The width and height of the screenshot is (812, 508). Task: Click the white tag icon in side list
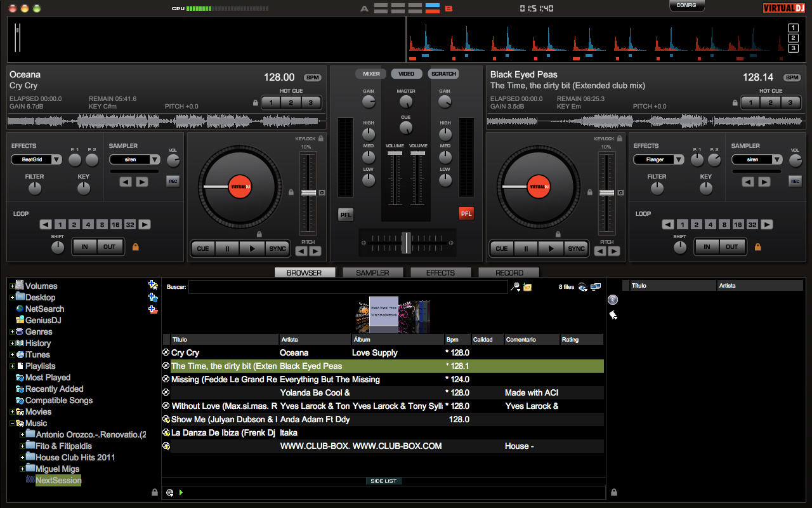pyautogui.click(x=613, y=315)
